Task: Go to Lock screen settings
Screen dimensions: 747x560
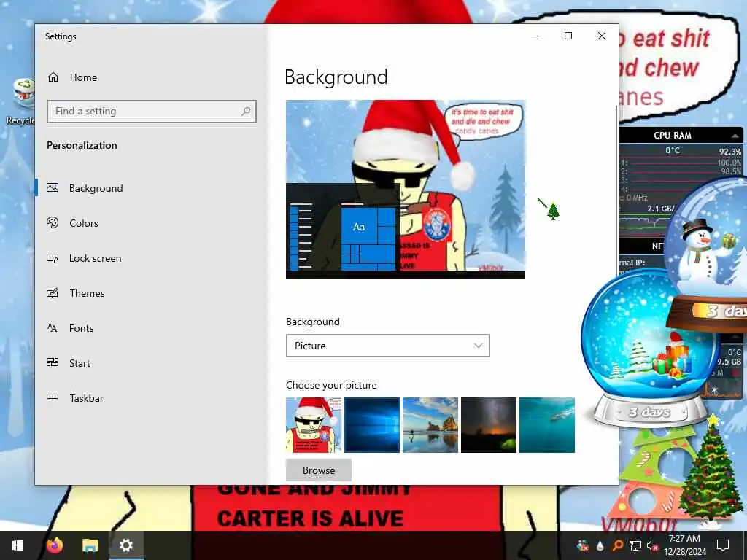Action: pyautogui.click(x=96, y=258)
